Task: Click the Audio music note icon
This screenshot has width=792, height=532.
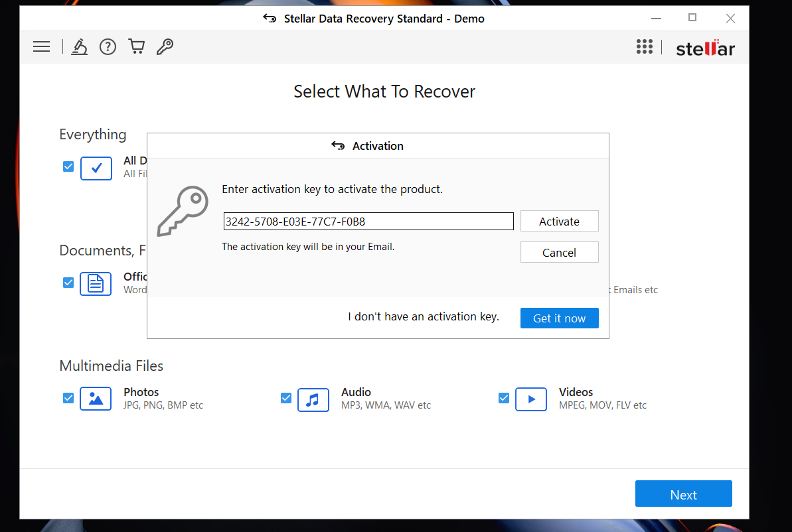Action: click(x=313, y=400)
